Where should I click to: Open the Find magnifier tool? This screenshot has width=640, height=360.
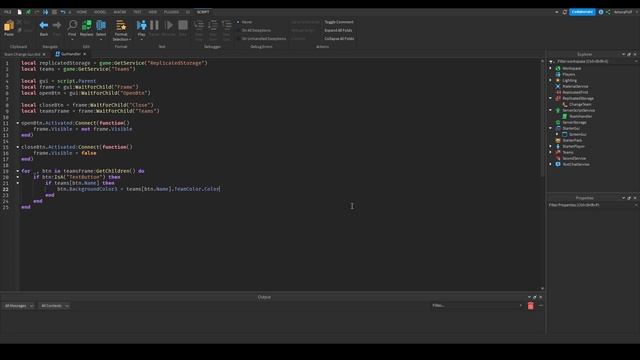pos(72,25)
